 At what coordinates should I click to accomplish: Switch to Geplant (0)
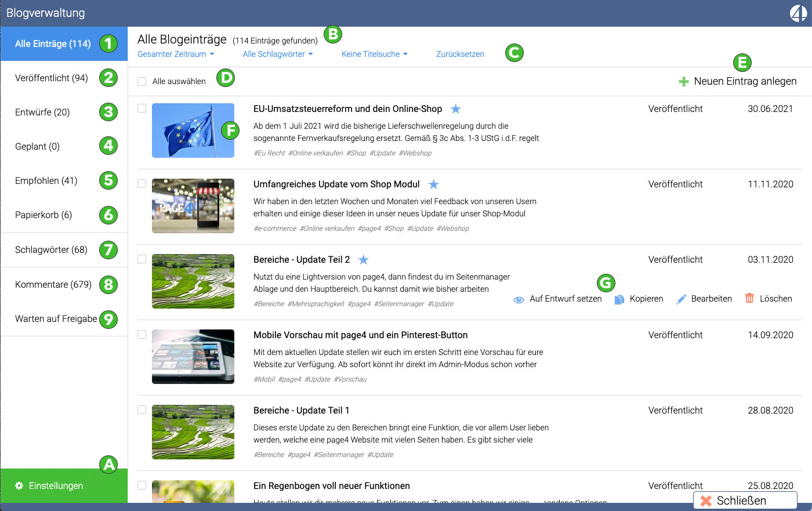64,146
